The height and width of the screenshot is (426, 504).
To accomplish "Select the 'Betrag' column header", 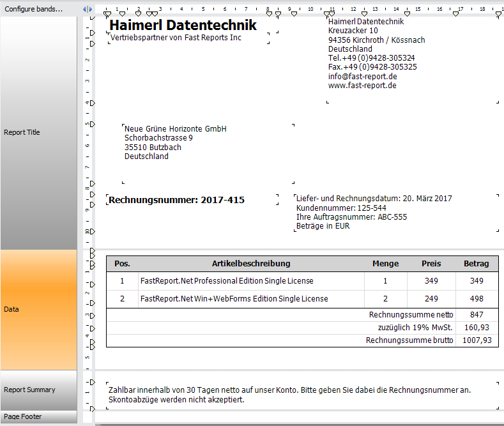I will [477, 264].
